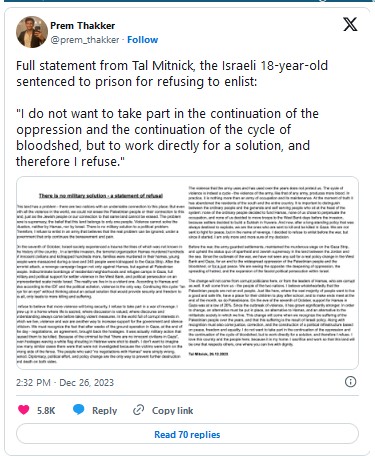The height and width of the screenshot is (456, 375).
Task: Open Prem Thakker's profile photo
Action: click(x=32, y=32)
